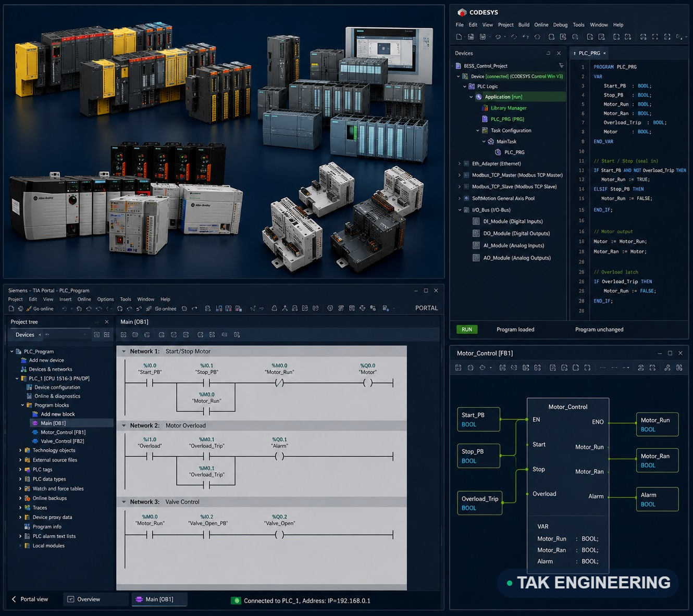The image size is (693, 616).
Task: Open the Build menu in CODESYS
Action: coord(524,24)
